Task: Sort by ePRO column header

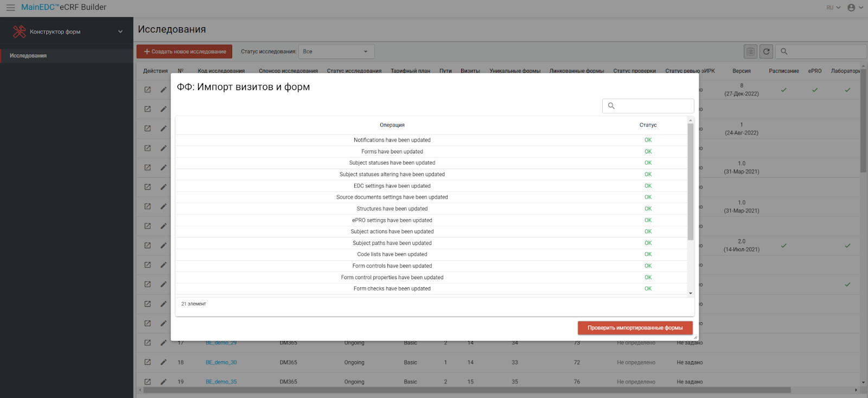Action: click(815, 71)
